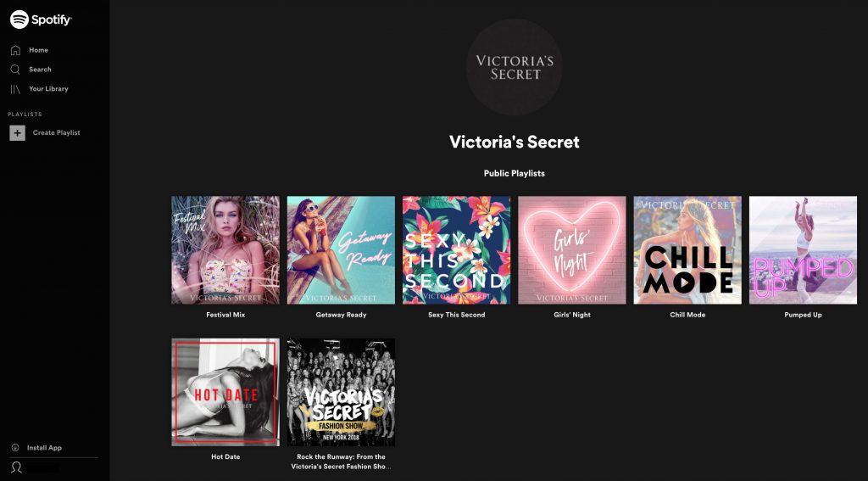Click the Pumped Up playlist title
The image size is (868, 481).
coord(803,315)
